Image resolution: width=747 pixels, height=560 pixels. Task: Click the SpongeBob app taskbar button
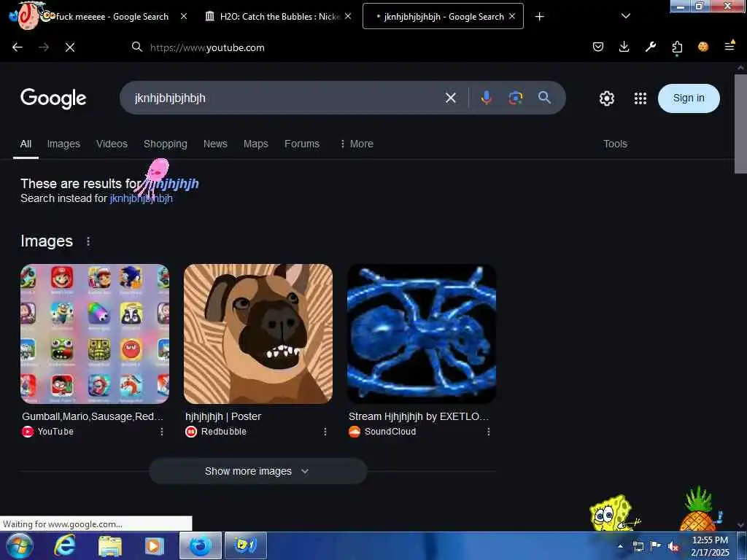pyautogui.click(x=245, y=545)
